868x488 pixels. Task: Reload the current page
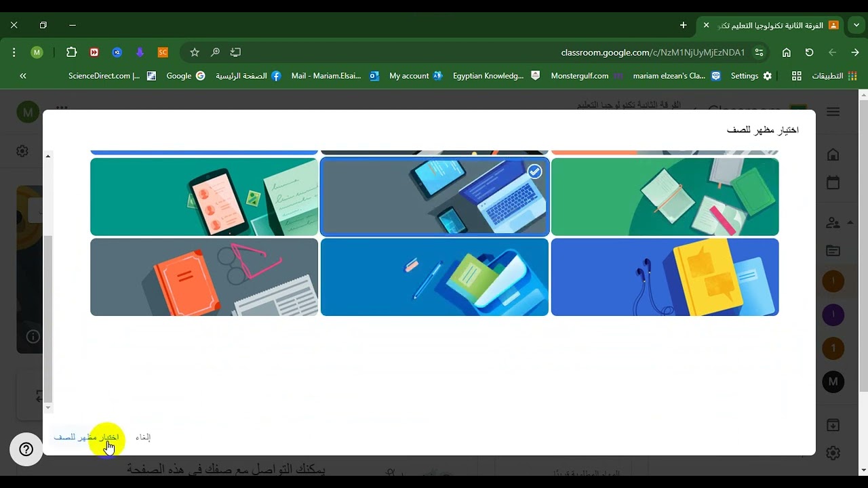coord(809,52)
